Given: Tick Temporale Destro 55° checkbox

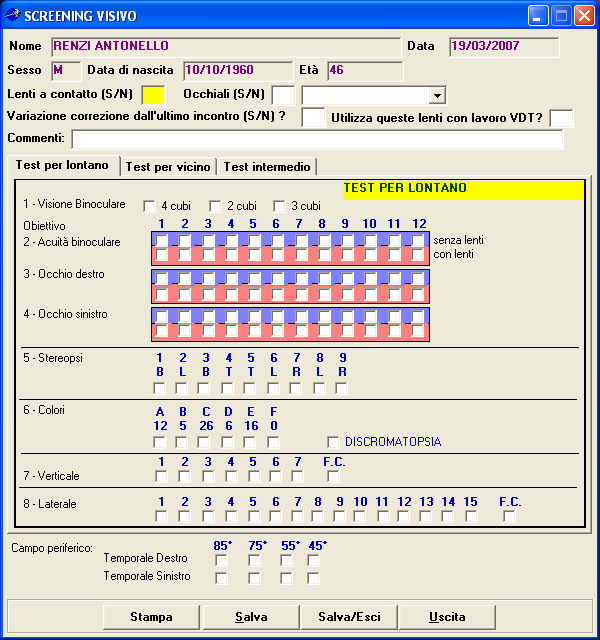Looking at the screenshot, I should click(287, 560).
